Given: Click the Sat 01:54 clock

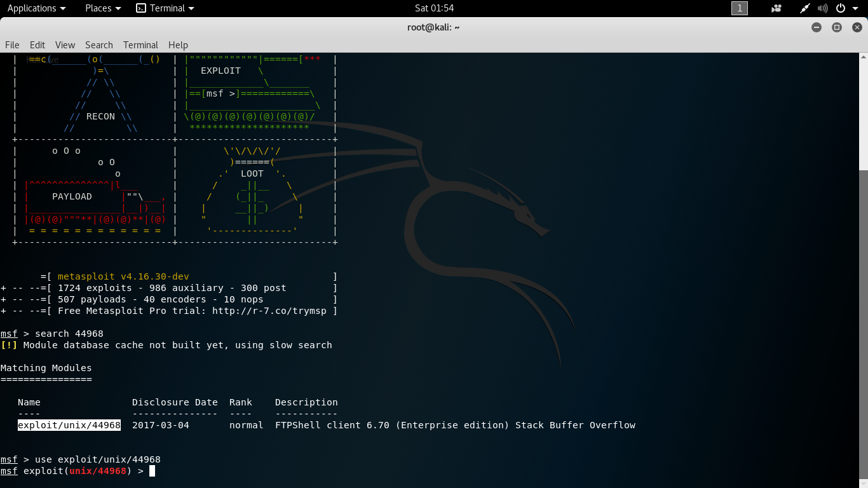Looking at the screenshot, I should pyautogui.click(x=434, y=8).
